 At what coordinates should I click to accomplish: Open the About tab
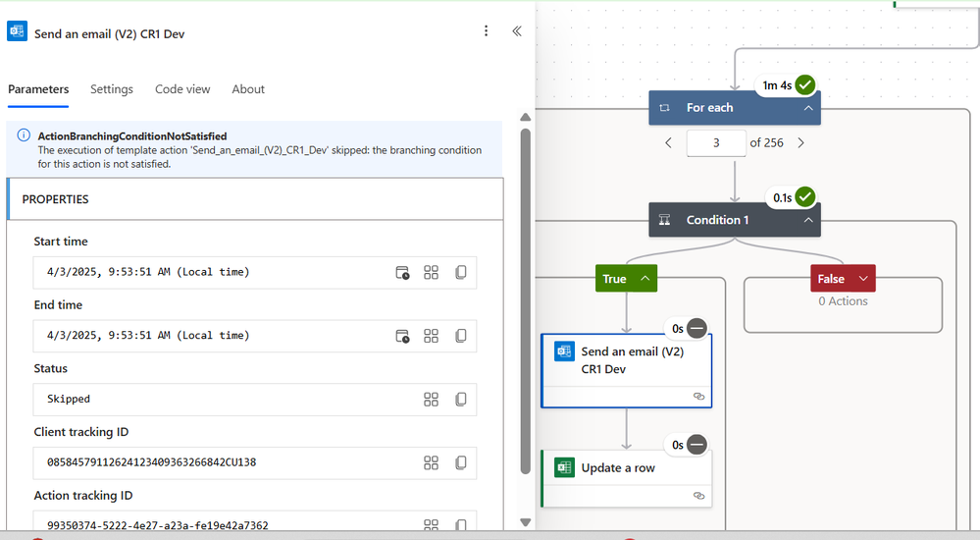click(x=248, y=88)
